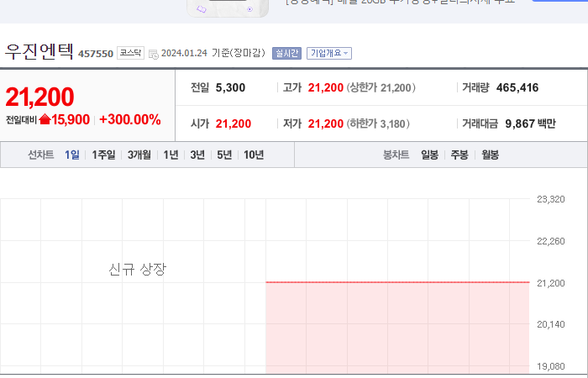Image resolution: width=588 pixels, height=378 pixels.
Task: Toggle the 실시간 button
Action: [287, 53]
